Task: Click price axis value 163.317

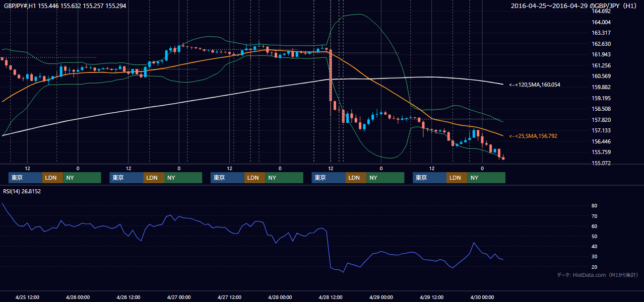Action: [x=601, y=33]
